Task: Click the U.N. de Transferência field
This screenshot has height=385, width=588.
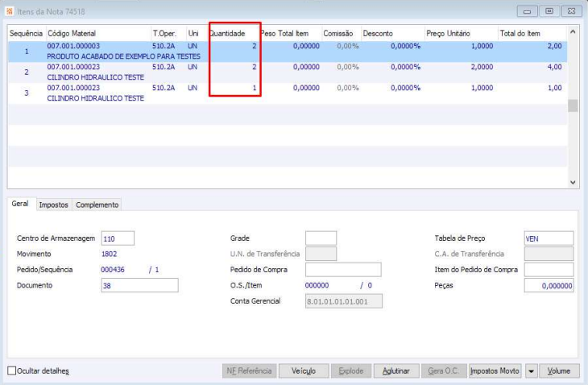Action: coord(321,254)
